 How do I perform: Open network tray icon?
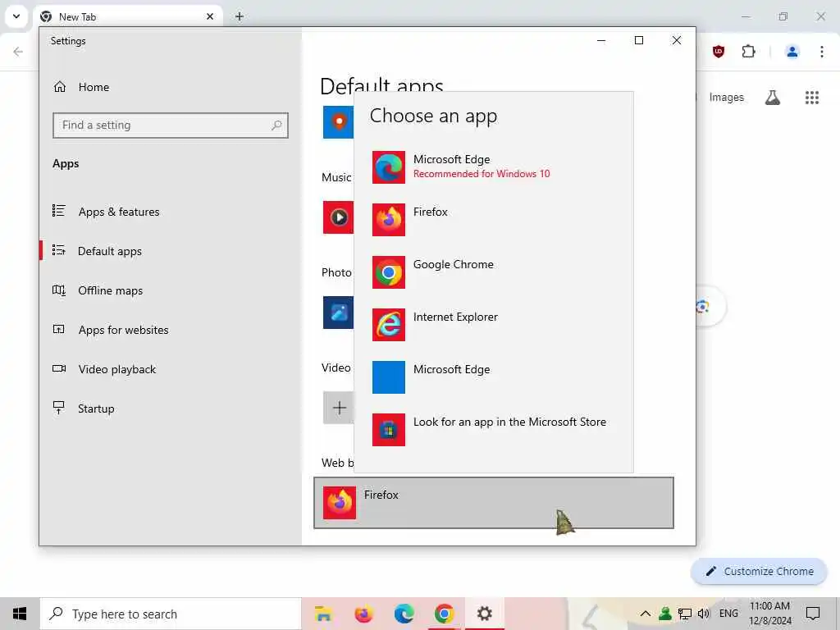pyautogui.click(x=685, y=614)
